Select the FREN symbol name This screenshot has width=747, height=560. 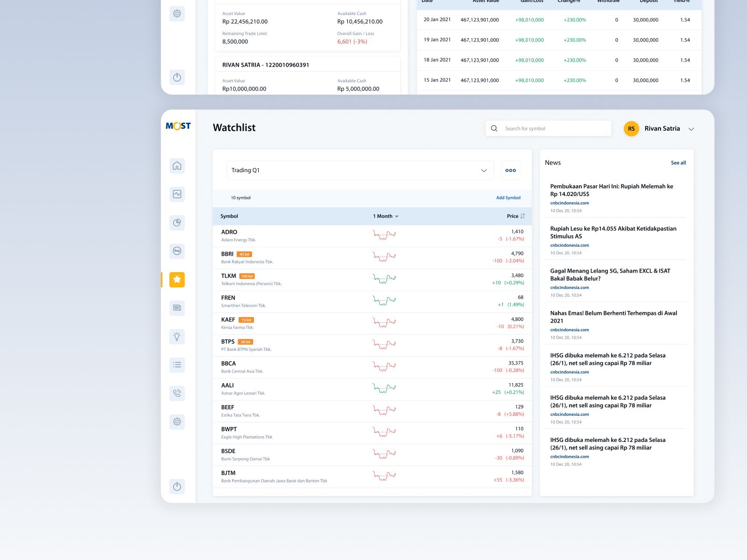click(228, 298)
